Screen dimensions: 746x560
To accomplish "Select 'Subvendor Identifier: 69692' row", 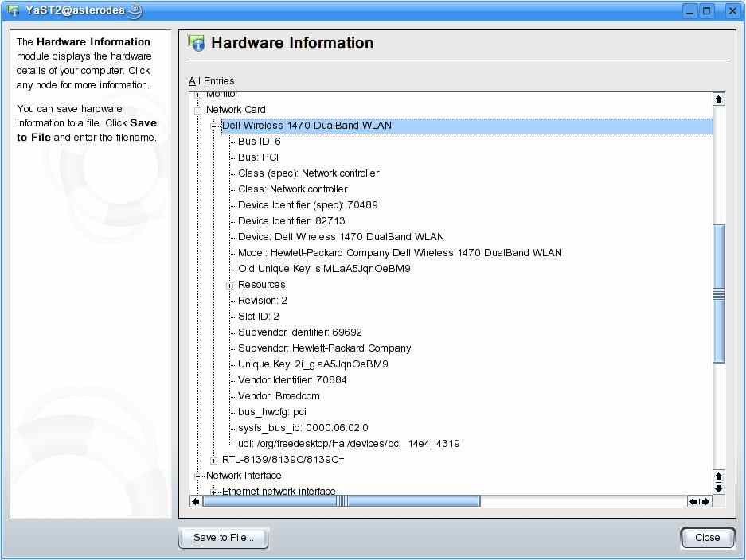I will pos(299,332).
